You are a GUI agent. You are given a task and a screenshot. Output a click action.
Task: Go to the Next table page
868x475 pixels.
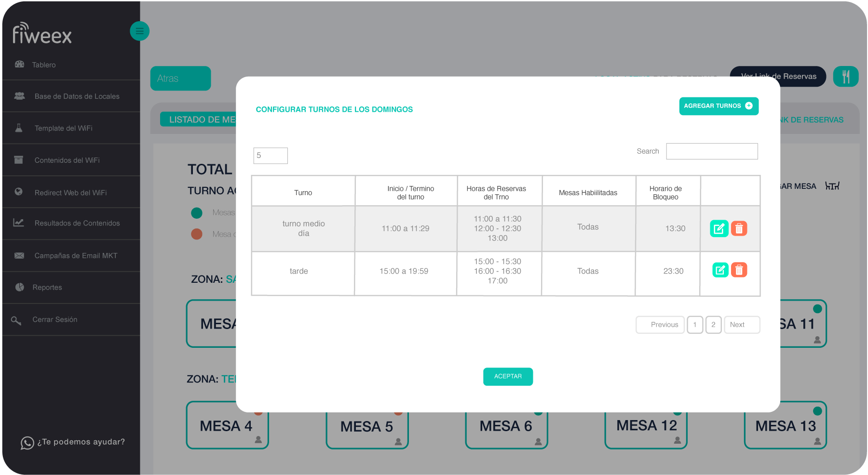pos(741,325)
